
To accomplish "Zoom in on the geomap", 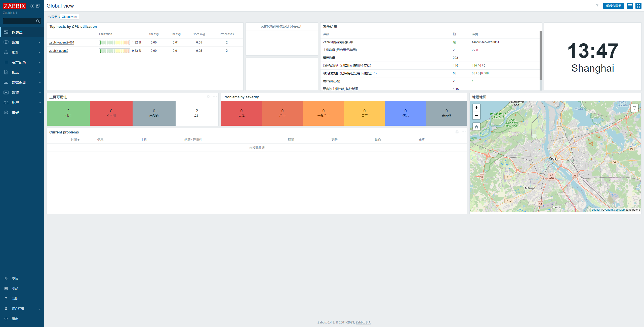I will (476, 108).
